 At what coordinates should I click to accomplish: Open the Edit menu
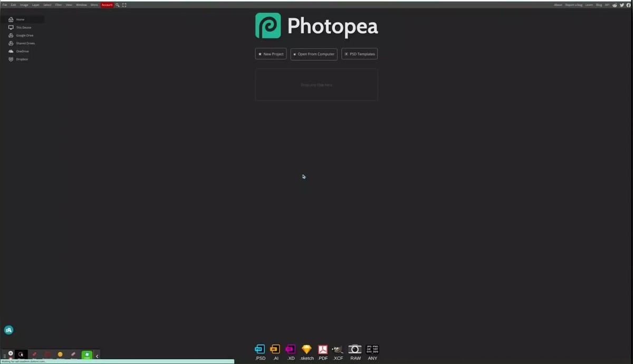[x=13, y=5]
